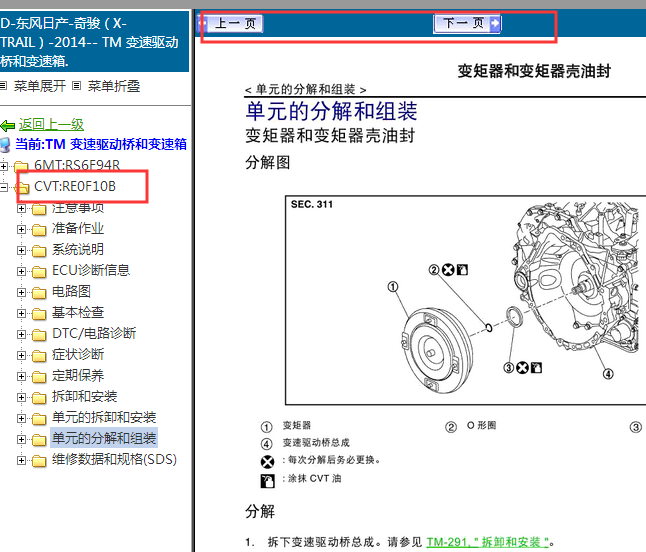646x552 pixels.
Task: Select highlighted 单元的分解和组装 item
Action: (x=104, y=438)
